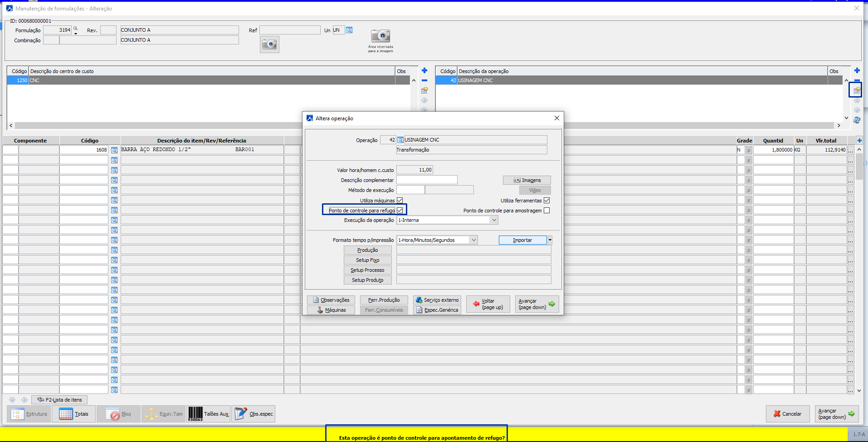Viewport: 868px width, 442px height.
Task: Click the Observações button
Action: [x=331, y=300]
